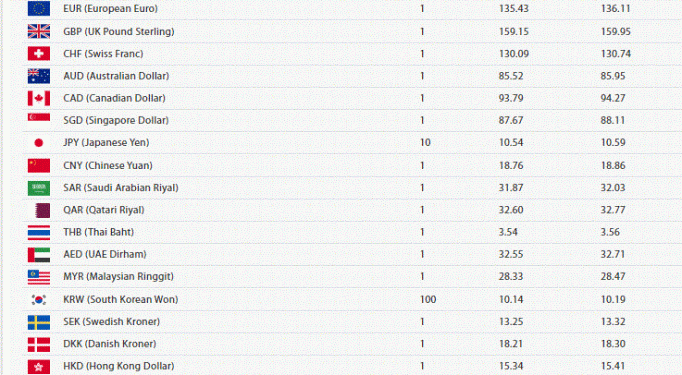The image size is (682, 375).
Task: Select the Swedish flag icon
Action: click(39, 322)
